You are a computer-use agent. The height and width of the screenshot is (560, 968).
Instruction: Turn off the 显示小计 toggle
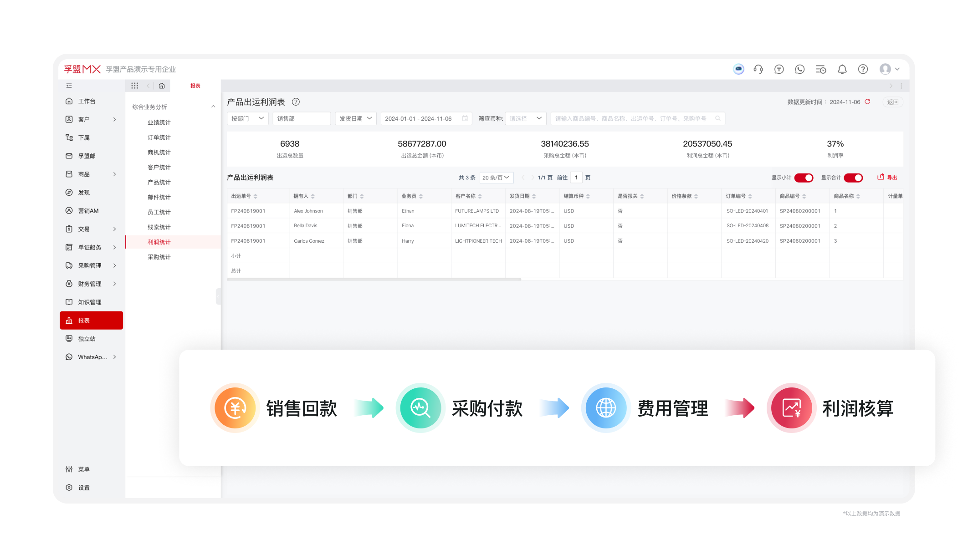(x=804, y=178)
